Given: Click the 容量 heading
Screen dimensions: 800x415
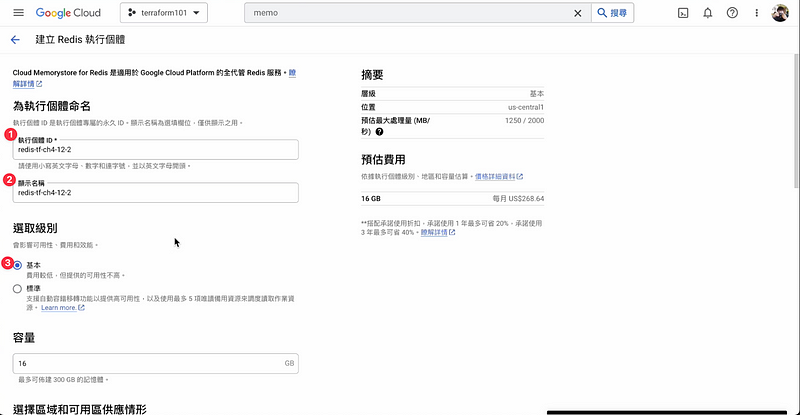Looking at the screenshot, I should [x=24, y=338].
